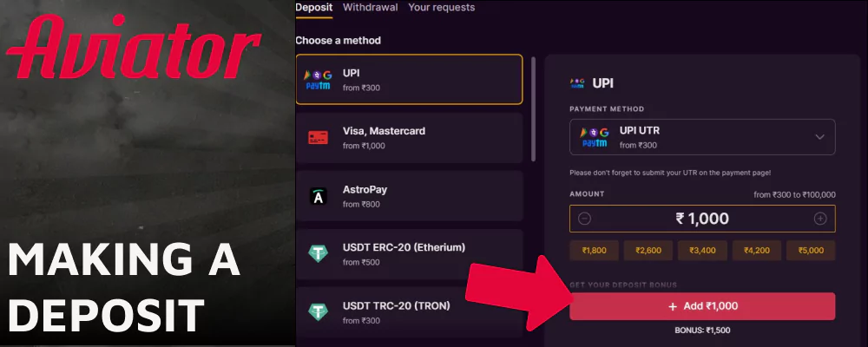
Task: Select the UPI Paytm icon in methods list
Action: pos(318,80)
